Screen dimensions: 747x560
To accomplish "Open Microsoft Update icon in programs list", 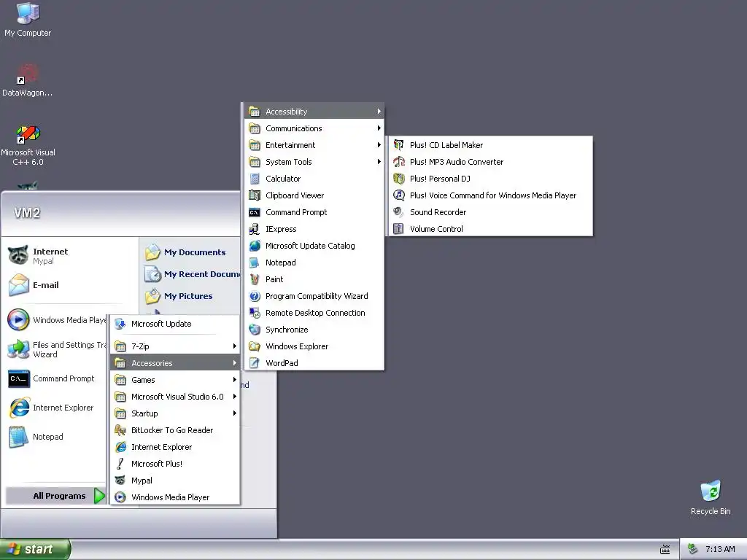I will (x=120, y=324).
